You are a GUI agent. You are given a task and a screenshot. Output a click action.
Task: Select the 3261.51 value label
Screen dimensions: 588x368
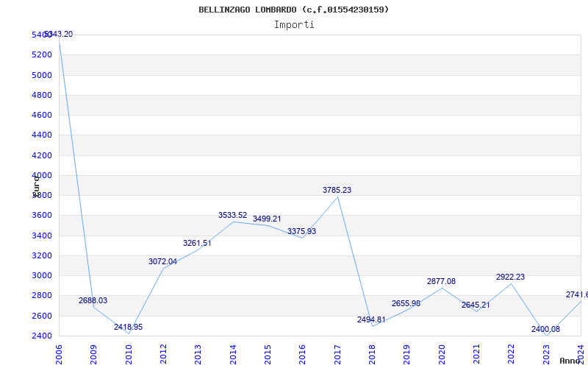[197, 244]
